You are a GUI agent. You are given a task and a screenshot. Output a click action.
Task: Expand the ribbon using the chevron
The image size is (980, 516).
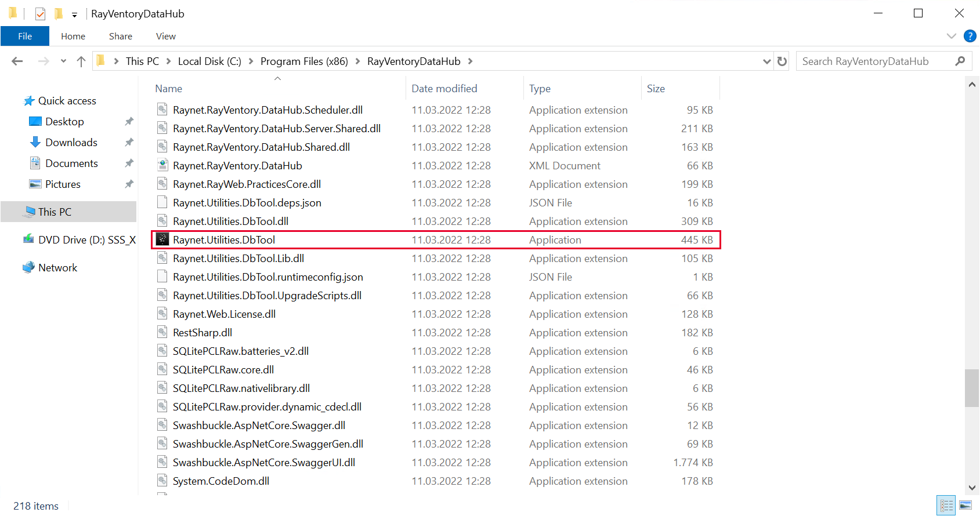point(951,36)
